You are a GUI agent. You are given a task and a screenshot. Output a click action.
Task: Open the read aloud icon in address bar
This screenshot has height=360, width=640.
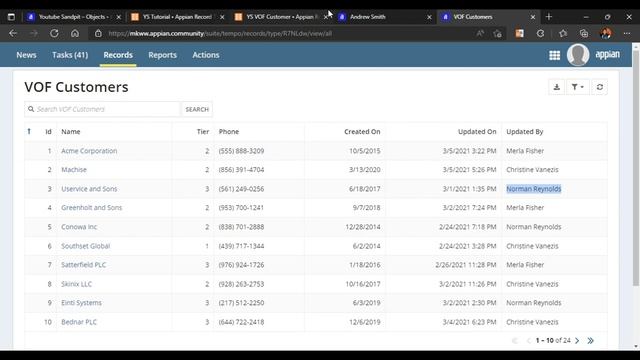480,33
